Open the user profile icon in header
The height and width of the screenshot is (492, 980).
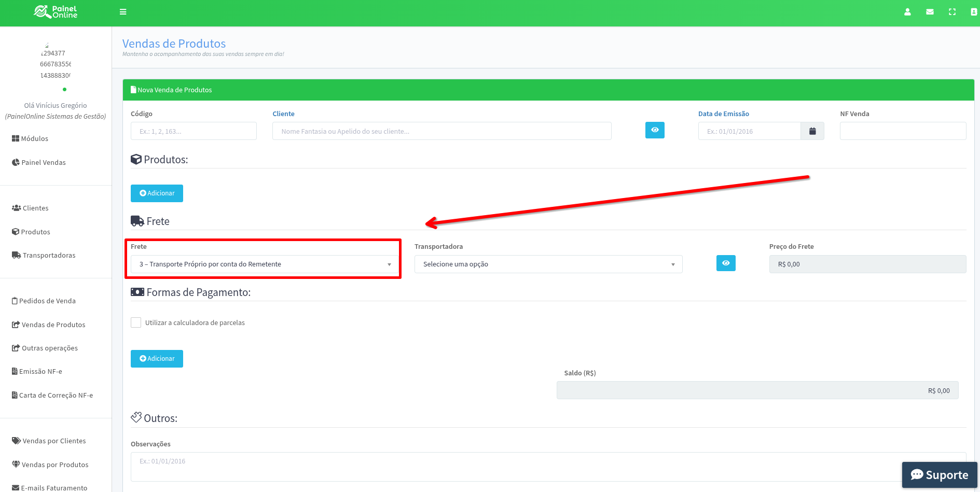907,12
